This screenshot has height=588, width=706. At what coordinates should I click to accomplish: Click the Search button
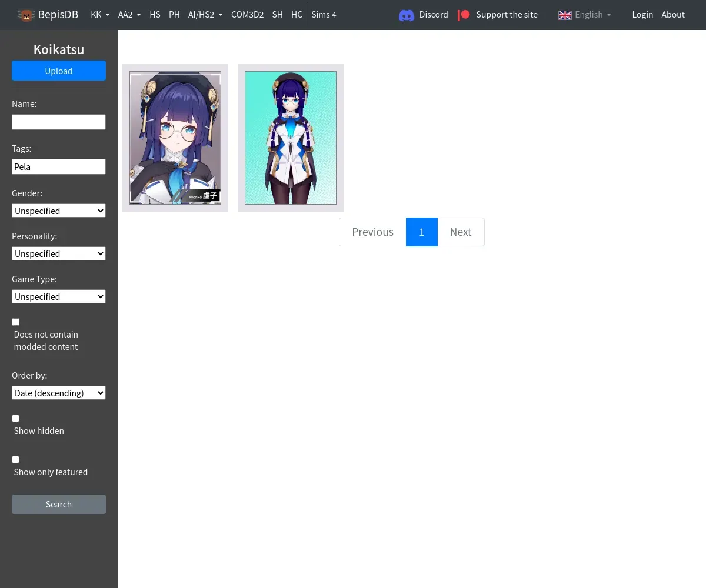pos(59,504)
